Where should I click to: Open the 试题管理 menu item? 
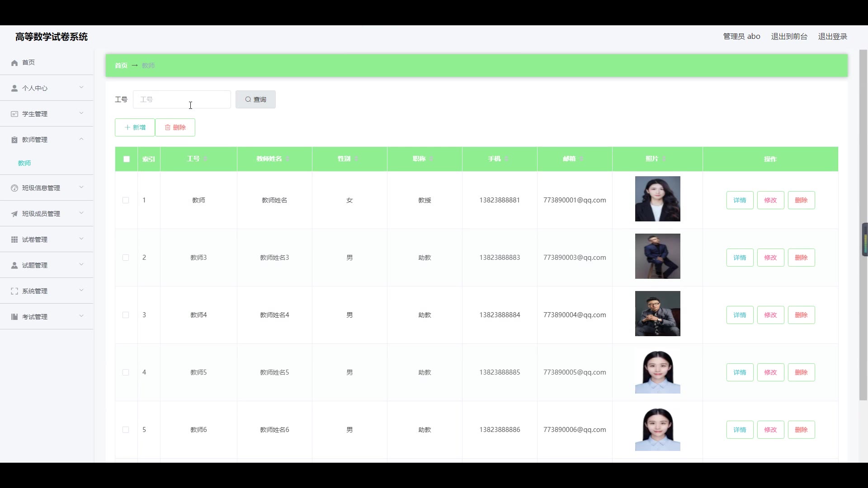point(35,265)
